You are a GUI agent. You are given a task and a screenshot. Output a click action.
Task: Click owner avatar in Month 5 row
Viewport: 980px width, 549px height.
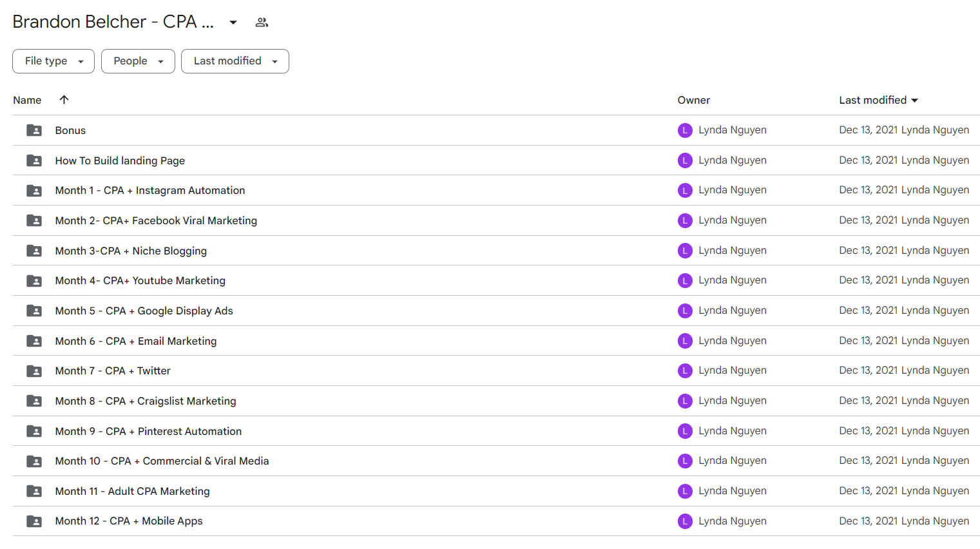click(x=685, y=311)
